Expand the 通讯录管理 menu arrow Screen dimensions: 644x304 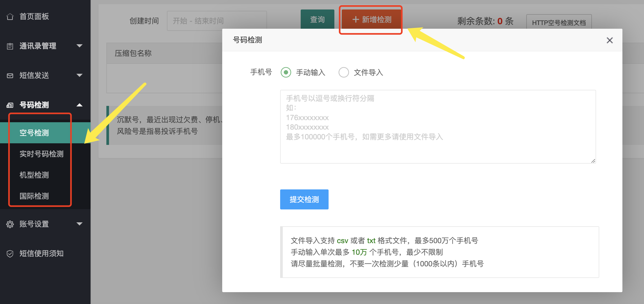(80, 46)
